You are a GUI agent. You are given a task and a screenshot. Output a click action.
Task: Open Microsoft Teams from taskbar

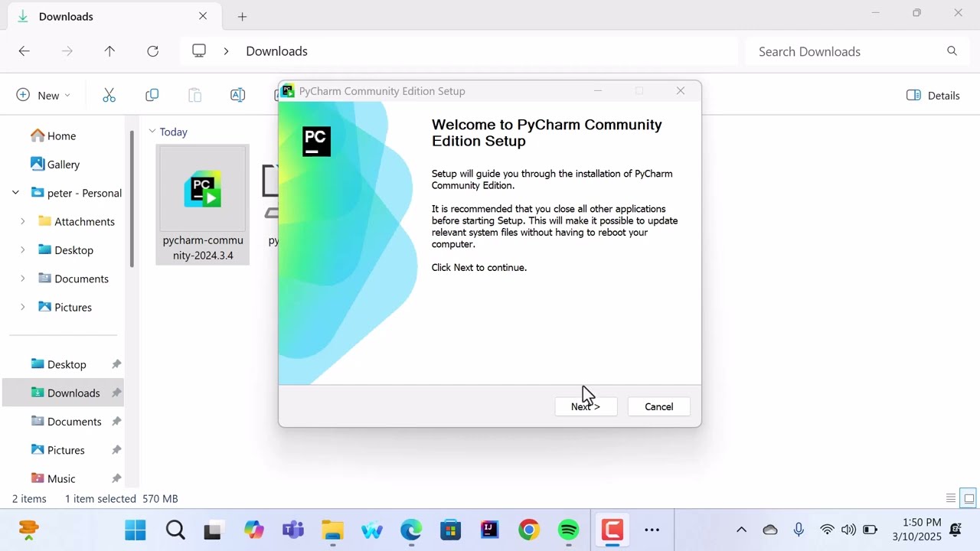(x=293, y=530)
